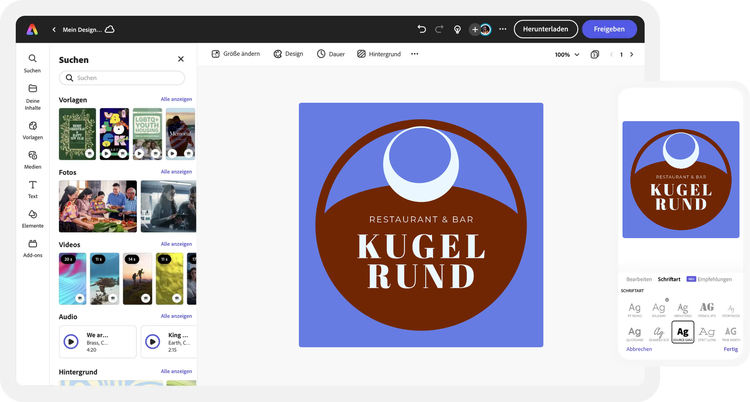This screenshot has height=402, width=750.
Task: Click the Herunterladen button
Action: [x=545, y=29]
